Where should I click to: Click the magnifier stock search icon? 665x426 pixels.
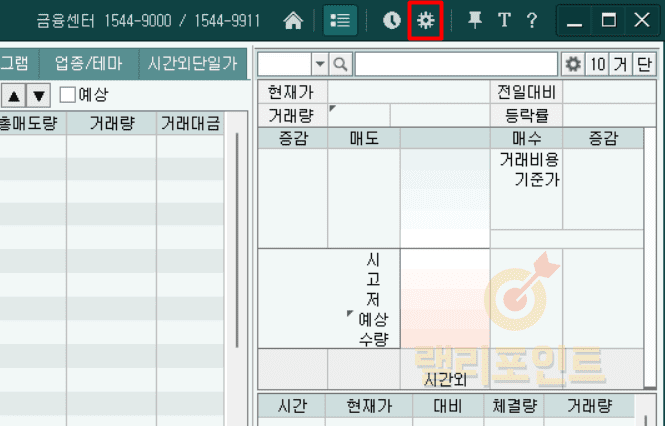point(341,64)
